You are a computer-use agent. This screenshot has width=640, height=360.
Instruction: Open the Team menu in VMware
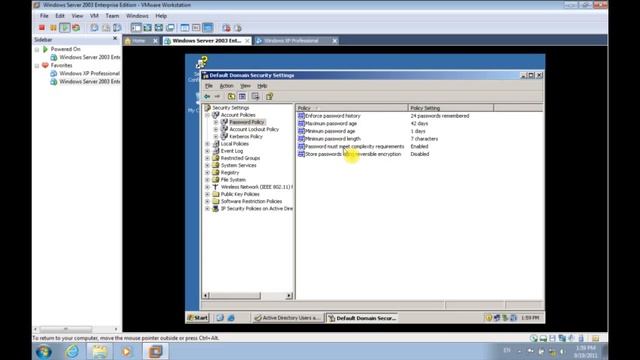pyautogui.click(x=112, y=16)
